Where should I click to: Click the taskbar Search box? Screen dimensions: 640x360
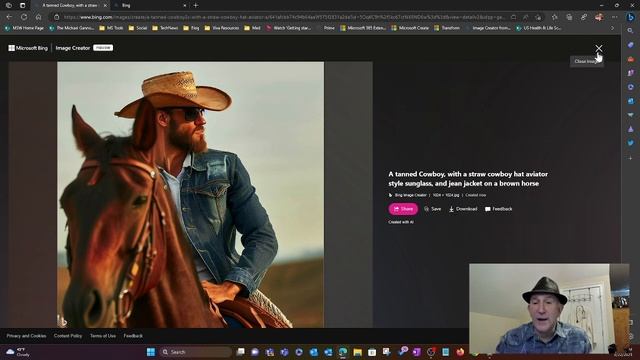195,352
